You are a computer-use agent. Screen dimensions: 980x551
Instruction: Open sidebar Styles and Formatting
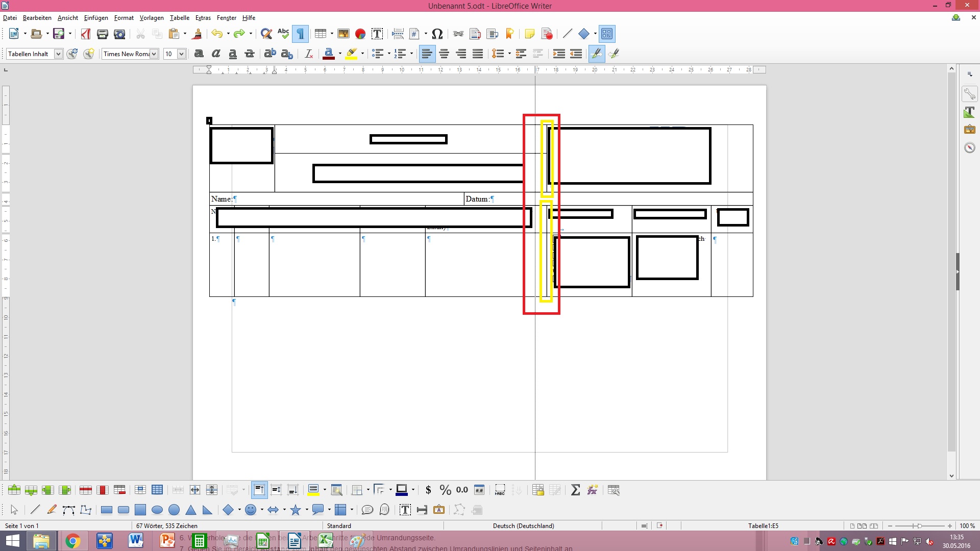(970, 112)
